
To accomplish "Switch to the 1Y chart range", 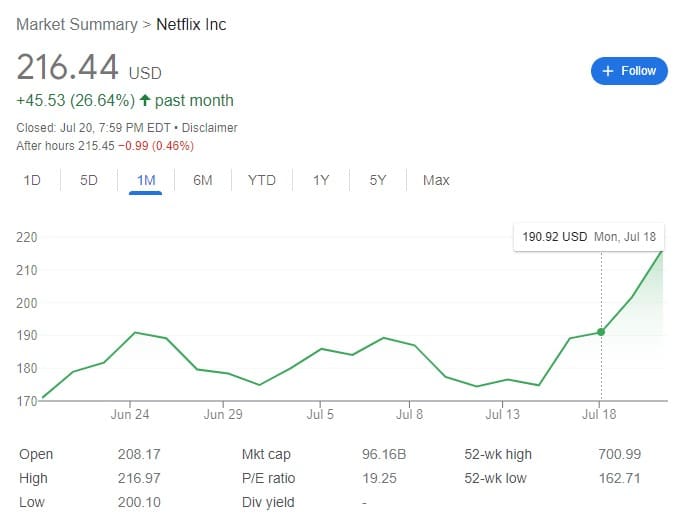I will tap(321, 180).
